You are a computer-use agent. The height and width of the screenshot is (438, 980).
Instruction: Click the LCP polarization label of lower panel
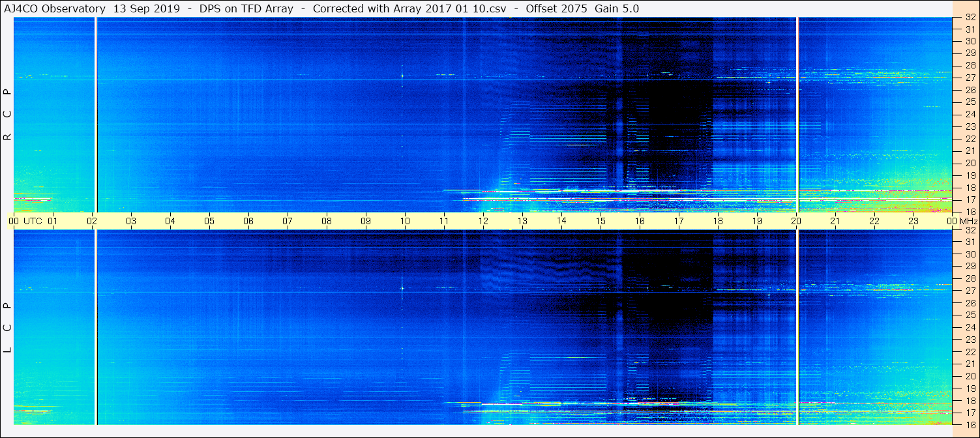pyautogui.click(x=8, y=328)
